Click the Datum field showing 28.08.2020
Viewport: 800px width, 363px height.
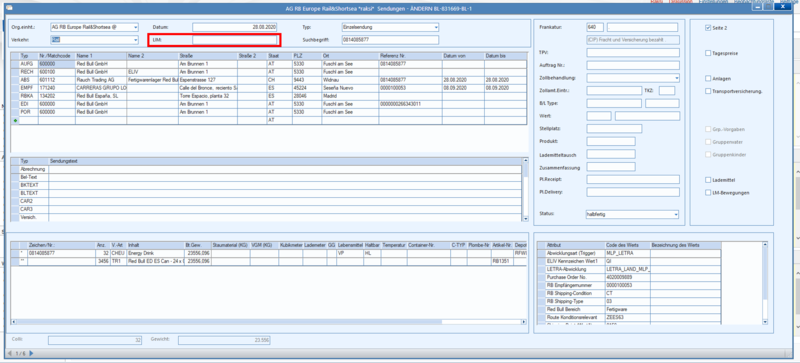click(x=235, y=27)
